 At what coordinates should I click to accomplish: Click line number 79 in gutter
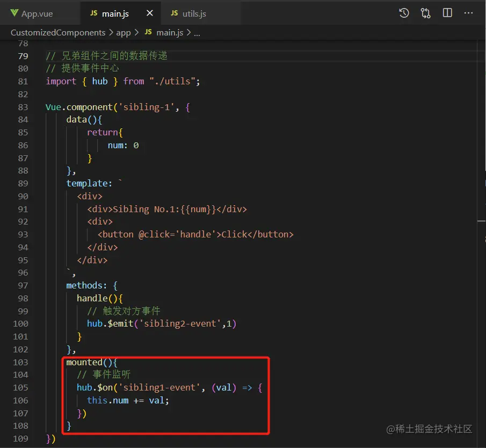point(23,56)
